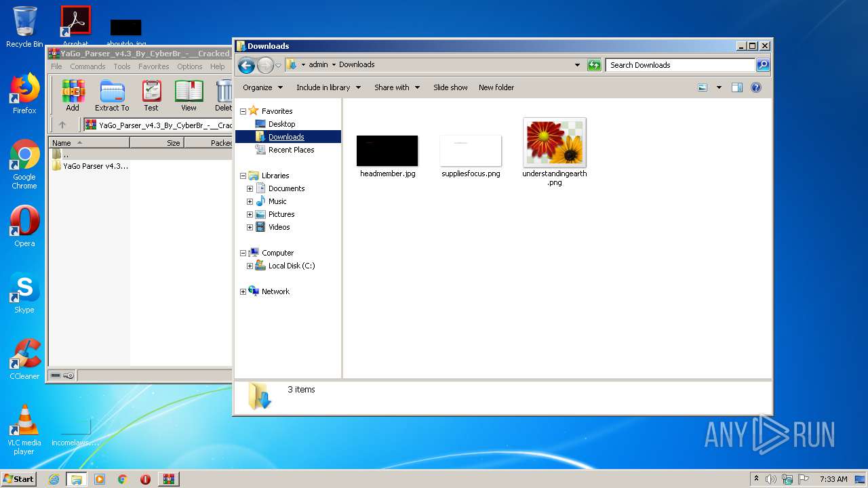The width and height of the screenshot is (868, 488).
Task: Open WinRAR Options menu
Action: (190, 66)
